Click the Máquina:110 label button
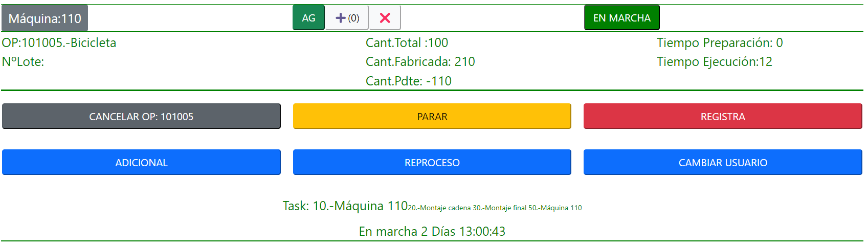868x245 pixels. click(45, 18)
